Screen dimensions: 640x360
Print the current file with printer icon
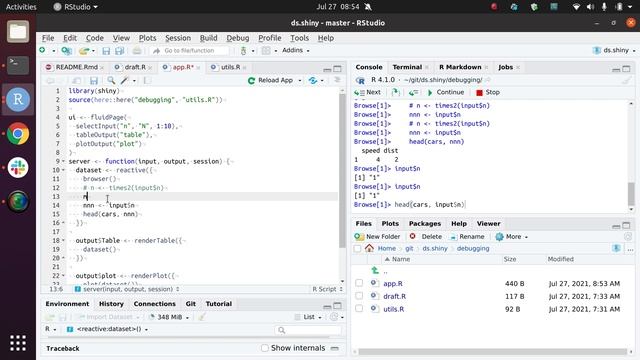tap(137, 51)
